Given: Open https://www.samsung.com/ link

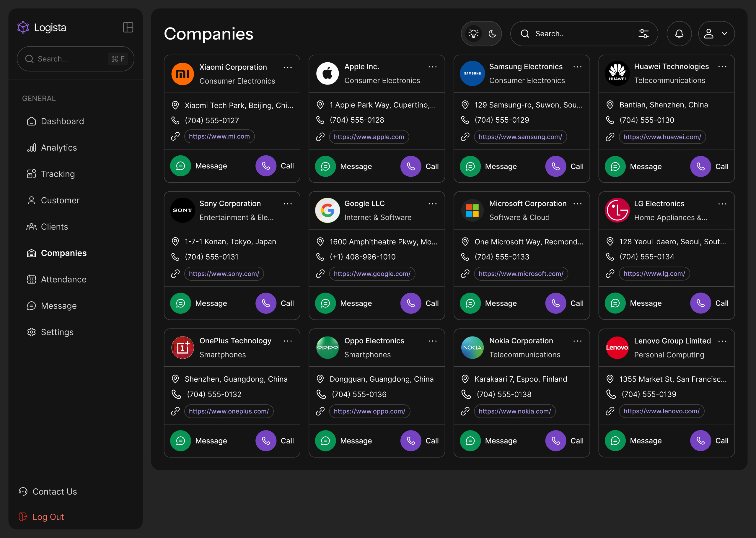Looking at the screenshot, I should [520, 137].
